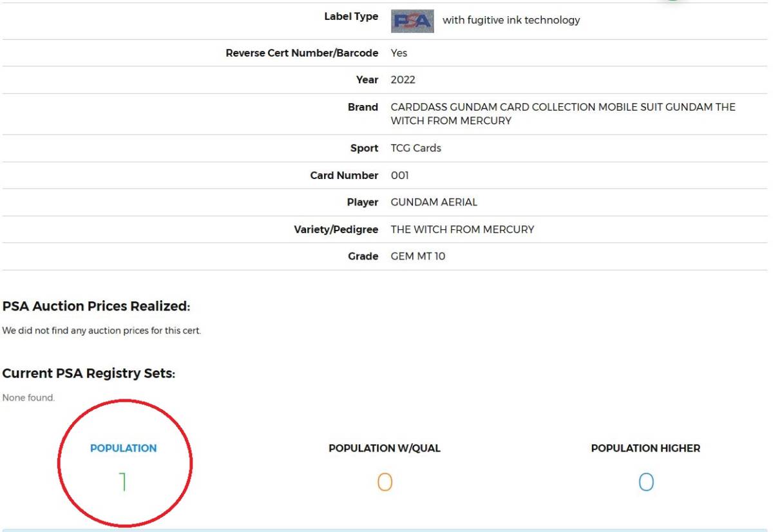This screenshot has width=773, height=532.
Task: Click the PSA Auction Prices Realized heading
Action: [97, 307]
